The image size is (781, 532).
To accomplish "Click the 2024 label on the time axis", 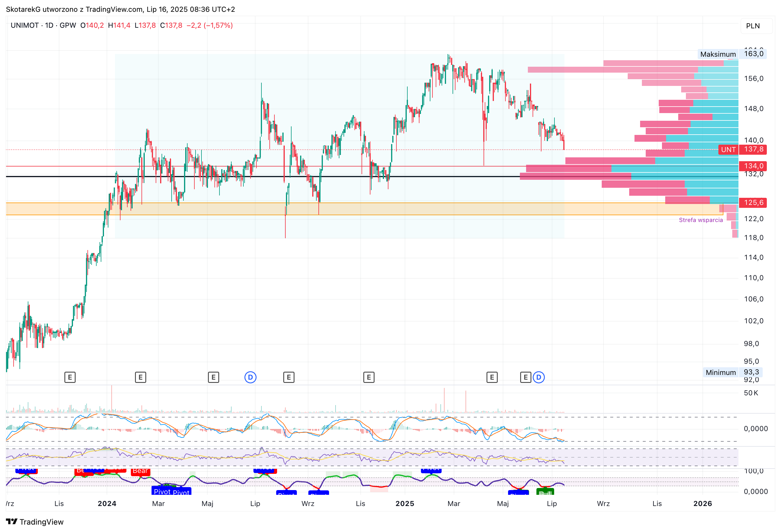I will (x=107, y=503).
